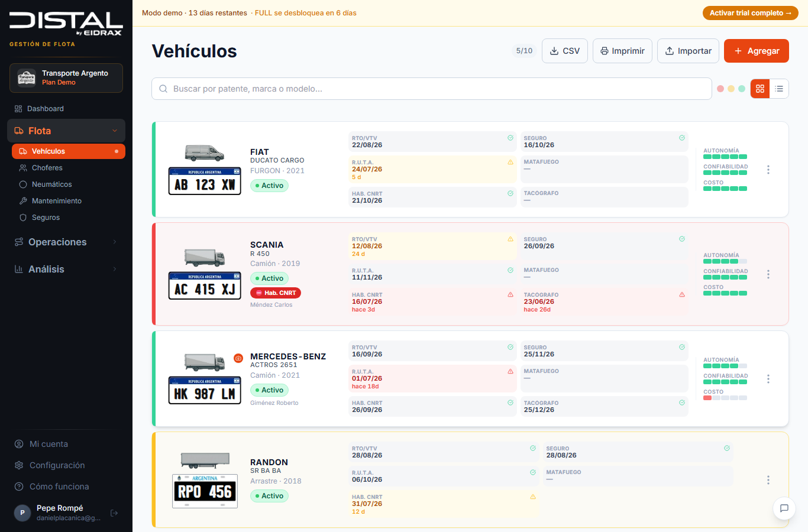This screenshot has width=808, height=532.
Task: Click the Fiat Ducato van image
Action: (205, 153)
